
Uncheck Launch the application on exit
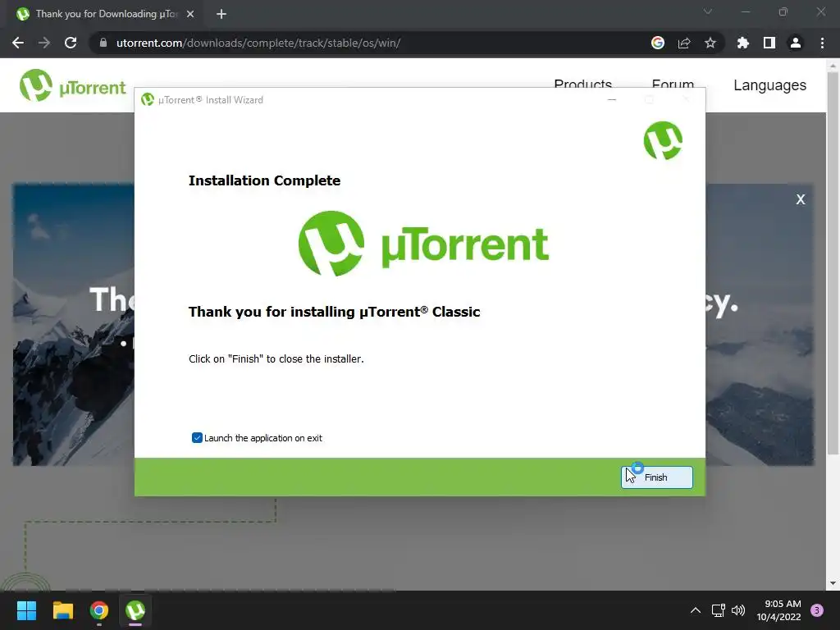tap(197, 438)
